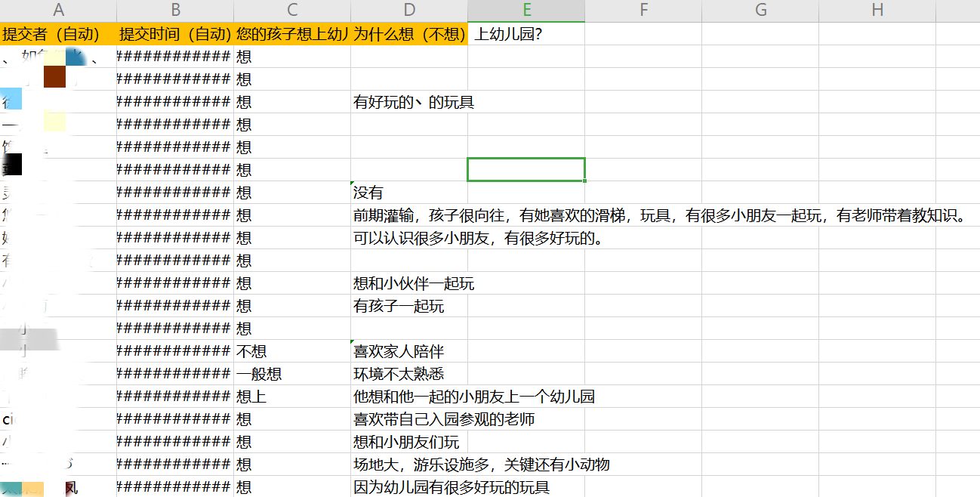Select column H header
980x497 pixels.
(877, 11)
